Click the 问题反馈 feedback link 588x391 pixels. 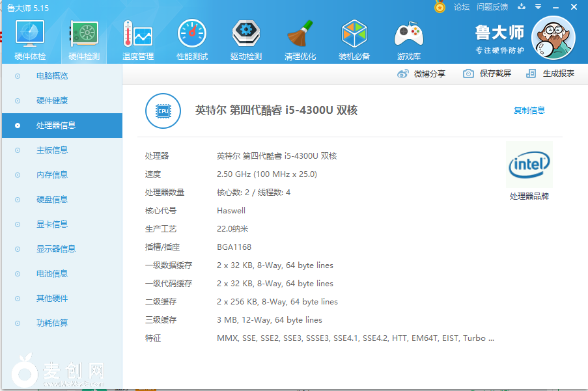pos(492,7)
